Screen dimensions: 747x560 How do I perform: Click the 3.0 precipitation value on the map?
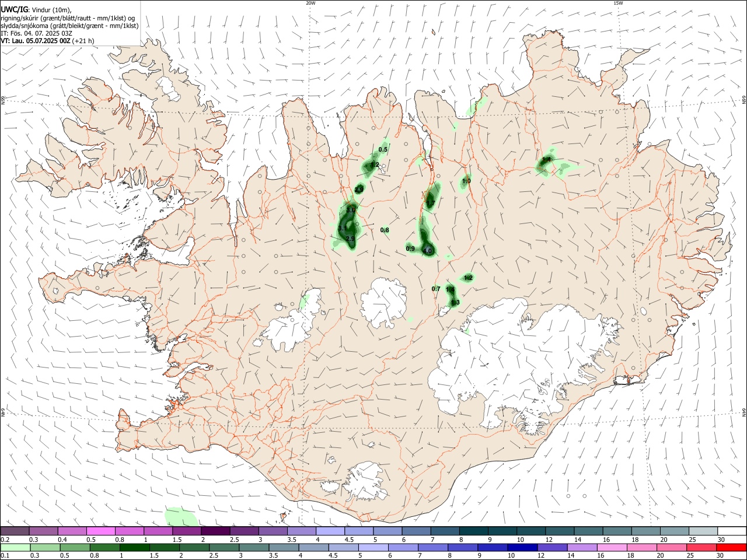[x=351, y=210]
